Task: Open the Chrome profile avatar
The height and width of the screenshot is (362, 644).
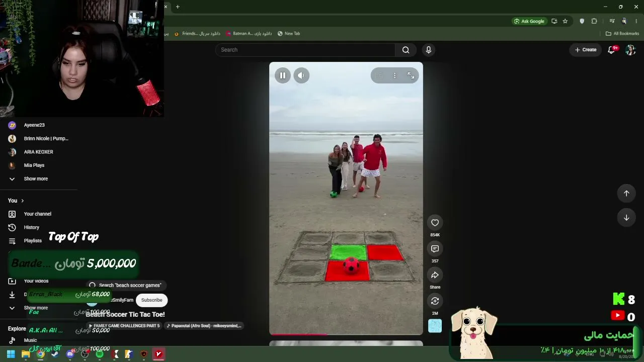Action: click(x=624, y=21)
